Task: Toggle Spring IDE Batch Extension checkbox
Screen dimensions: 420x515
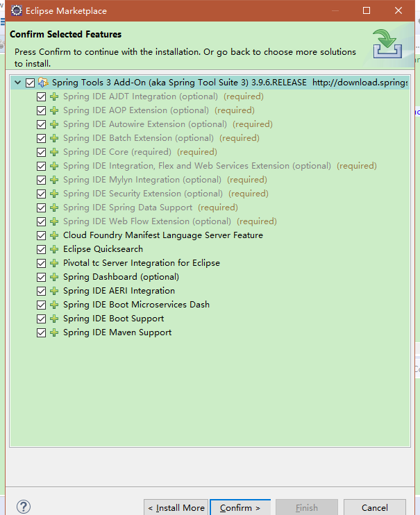Action: (42, 138)
